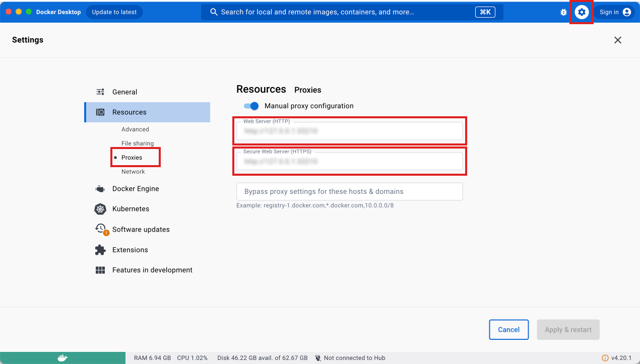Click the Not connected to Hub indicator

[350, 358]
